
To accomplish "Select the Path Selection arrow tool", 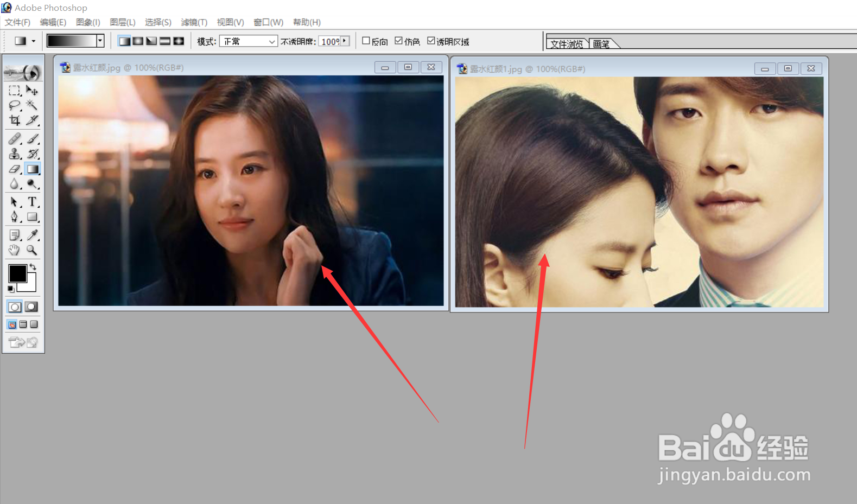I will [x=15, y=202].
